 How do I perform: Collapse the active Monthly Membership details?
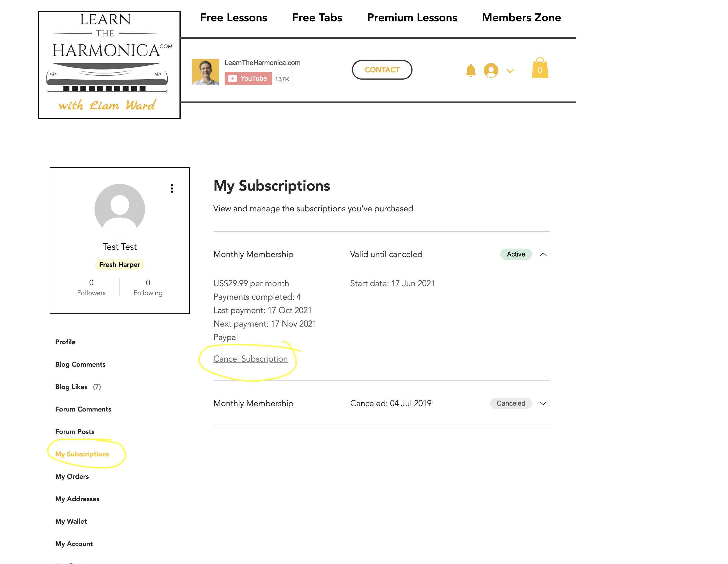pyautogui.click(x=543, y=255)
